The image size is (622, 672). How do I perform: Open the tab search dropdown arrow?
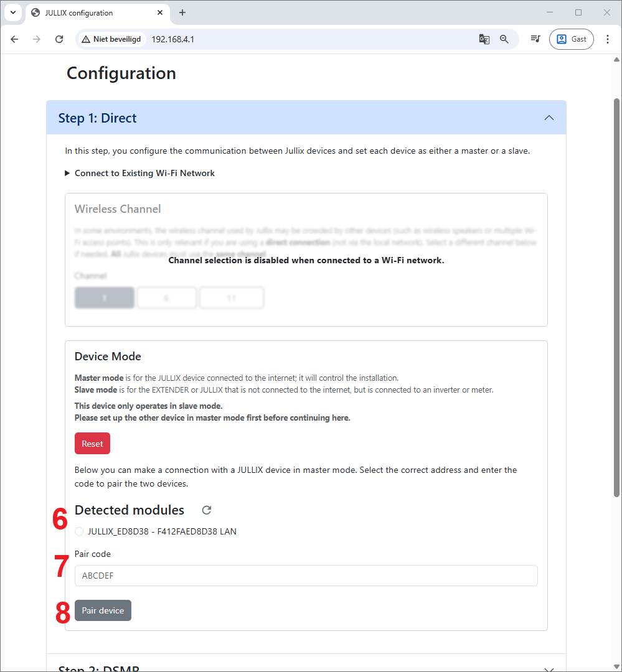pos(13,12)
